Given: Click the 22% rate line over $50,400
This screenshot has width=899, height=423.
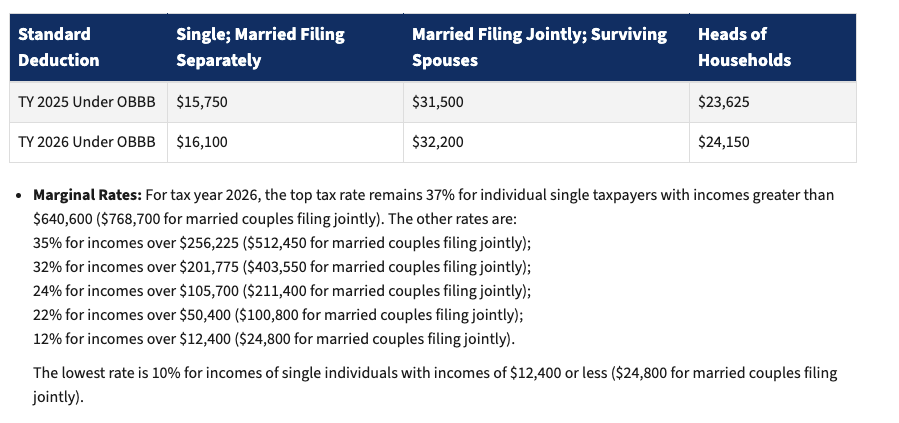Looking at the screenshot, I should click(x=277, y=315).
